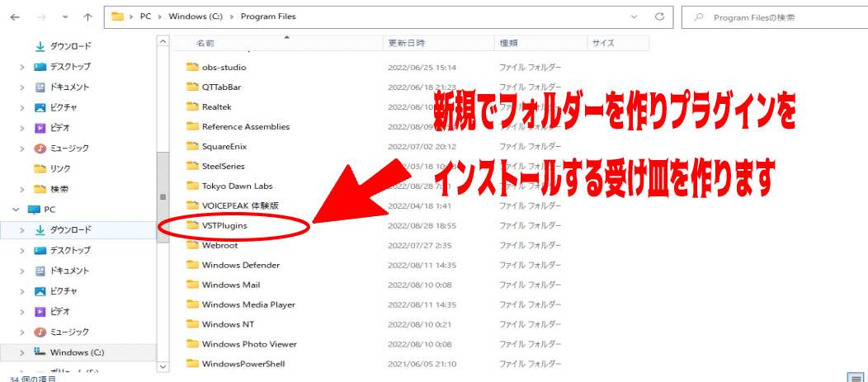Open ドキュメント under PC in tree

(x=70, y=271)
